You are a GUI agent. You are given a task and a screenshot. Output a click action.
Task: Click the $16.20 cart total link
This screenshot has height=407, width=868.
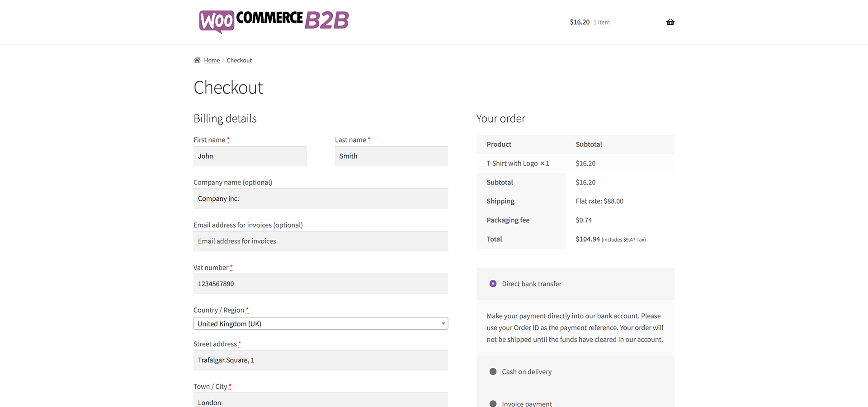pos(580,22)
